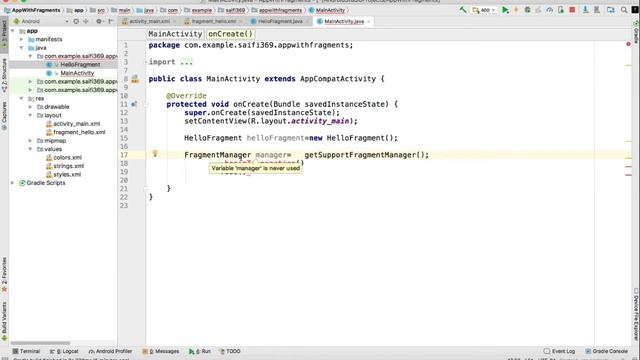Click the Apply Changes lightning icon
The width and height of the screenshot is (640, 360).
[516, 10]
